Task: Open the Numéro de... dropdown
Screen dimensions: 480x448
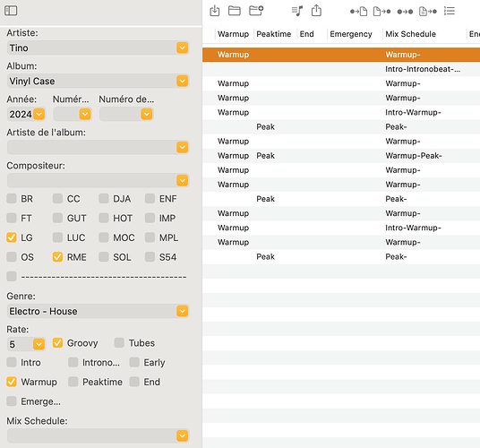Action: (x=147, y=114)
